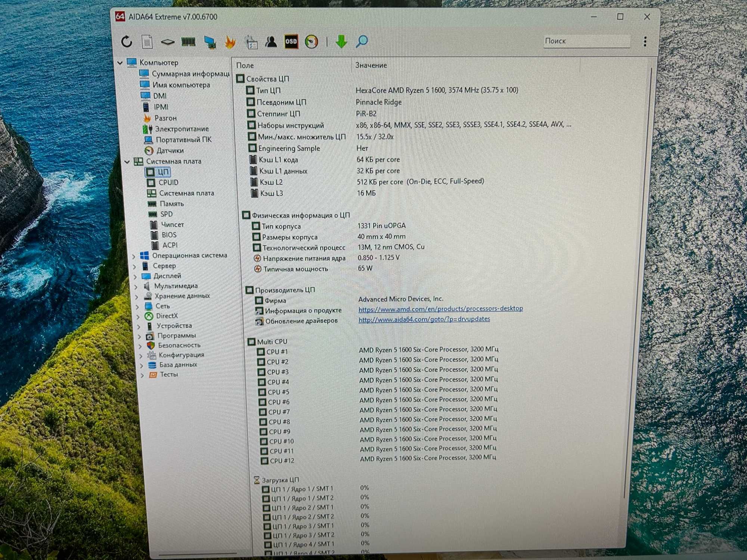Open the DMI tree item
This screenshot has height=560, width=747.
point(154,96)
